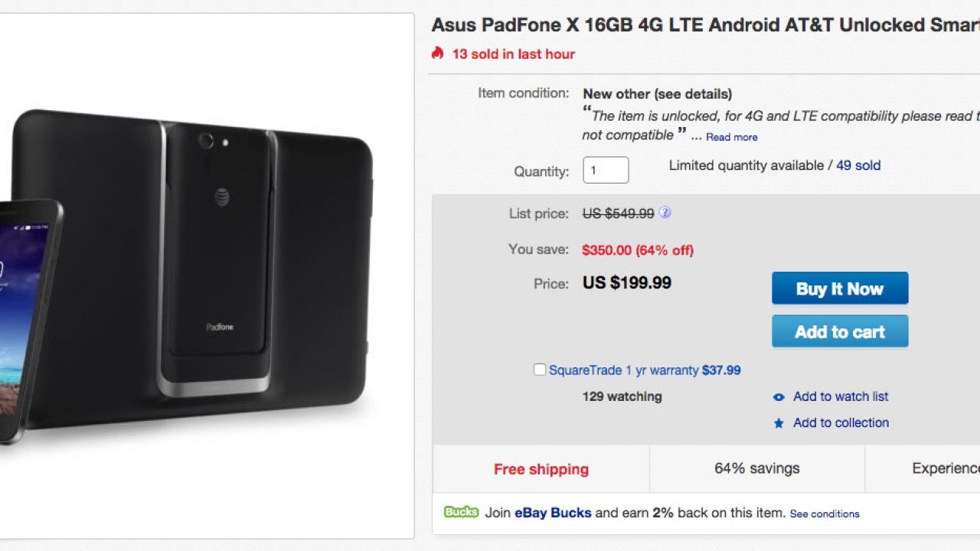Click the Add to watch list link
Image resolution: width=980 pixels, height=551 pixels.
click(x=841, y=396)
